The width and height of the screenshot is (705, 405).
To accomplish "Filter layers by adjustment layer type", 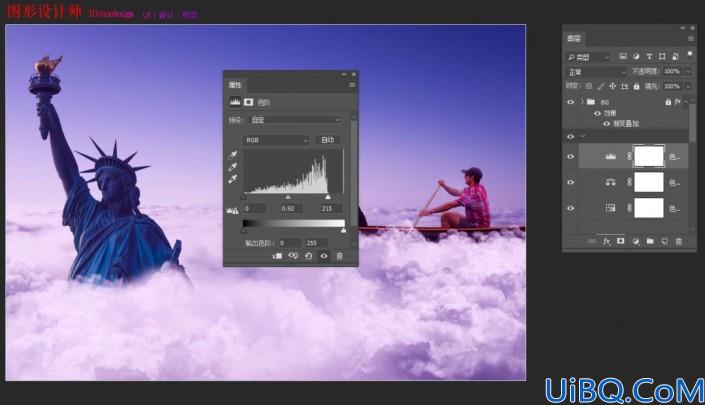I will (x=636, y=56).
